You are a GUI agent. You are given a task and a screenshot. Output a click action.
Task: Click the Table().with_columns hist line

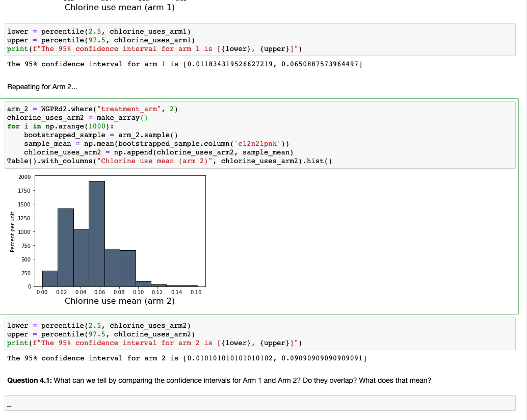tap(170, 161)
